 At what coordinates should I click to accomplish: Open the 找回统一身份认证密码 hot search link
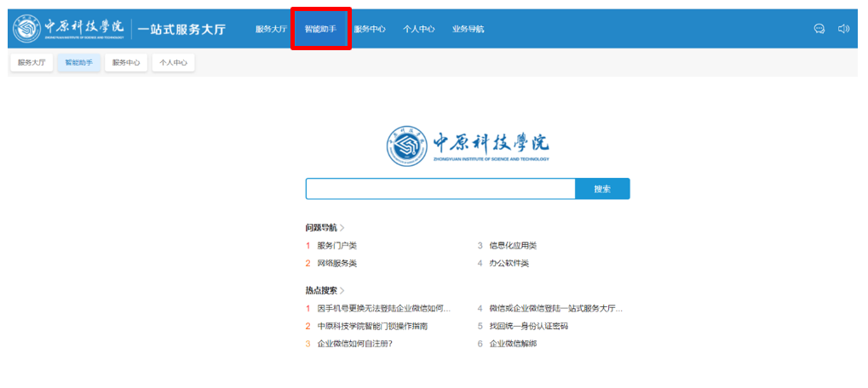point(528,326)
